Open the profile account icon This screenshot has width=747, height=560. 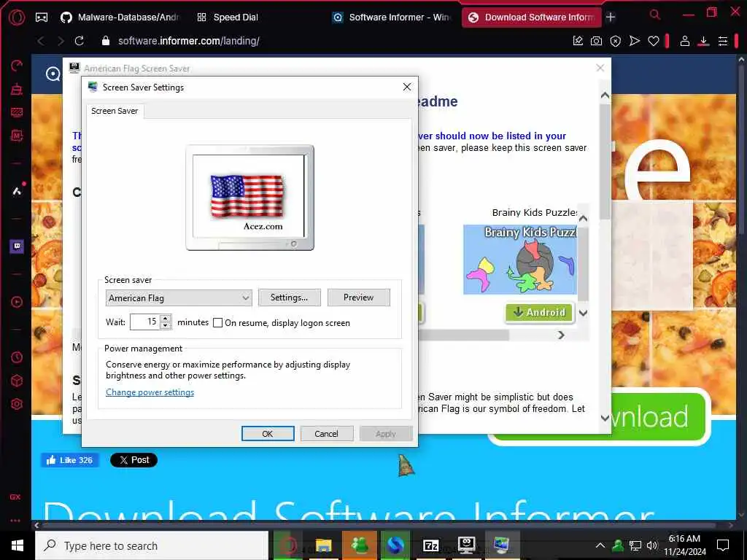[x=684, y=41]
